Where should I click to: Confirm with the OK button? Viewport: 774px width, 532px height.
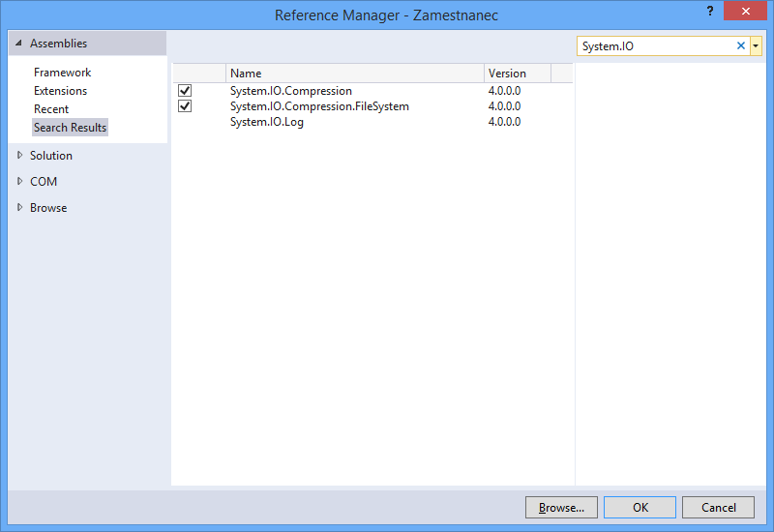pyautogui.click(x=640, y=507)
